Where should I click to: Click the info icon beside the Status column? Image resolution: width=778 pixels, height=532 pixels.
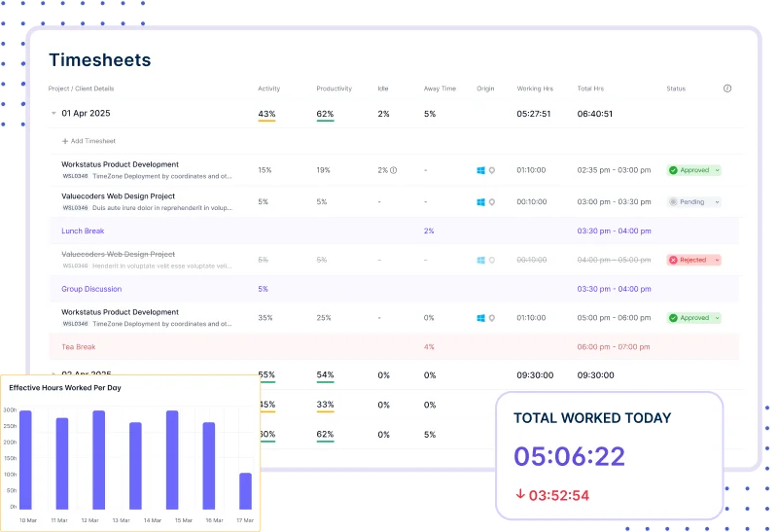click(x=727, y=89)
